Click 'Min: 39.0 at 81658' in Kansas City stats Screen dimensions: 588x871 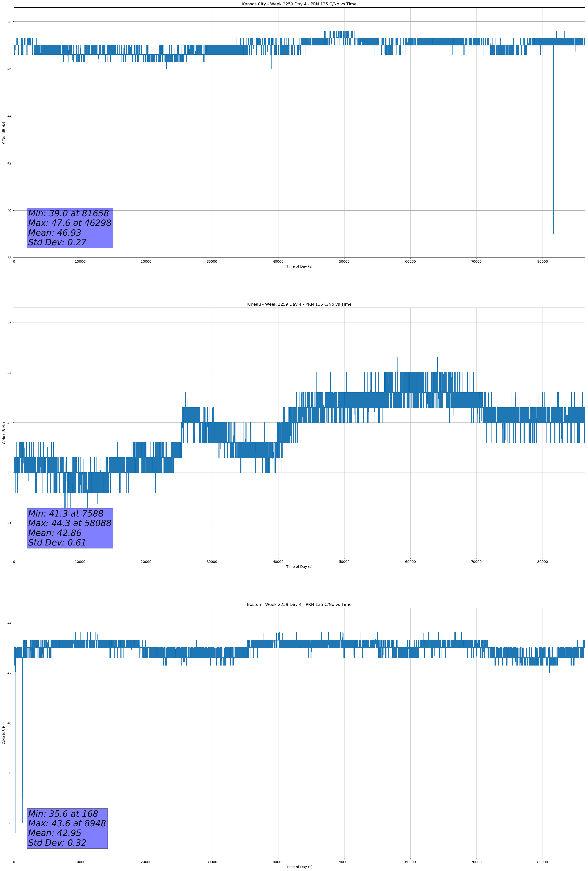coord(68,213)
